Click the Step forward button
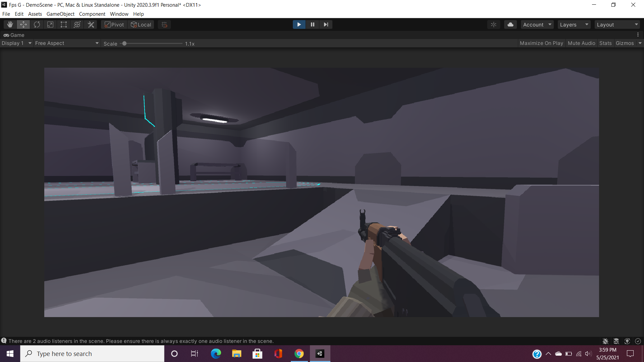The image size is (644, 362). 326,24
